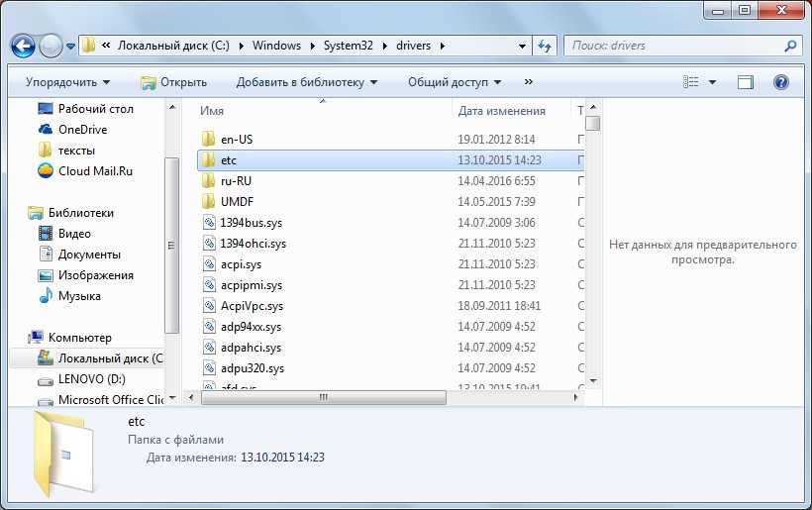Click the magnifier search icon
The image size is (812, 510).
pyautogui.click(x=790, y=47)
